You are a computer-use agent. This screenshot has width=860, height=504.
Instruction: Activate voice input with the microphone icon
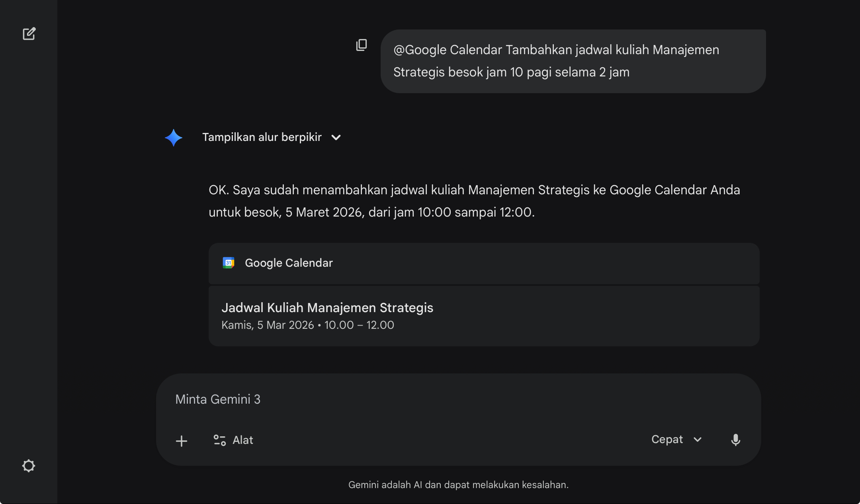(x=736, y=440)
